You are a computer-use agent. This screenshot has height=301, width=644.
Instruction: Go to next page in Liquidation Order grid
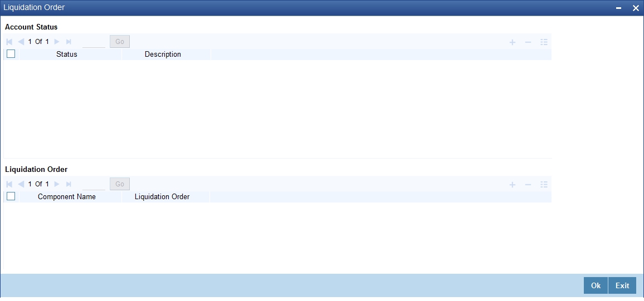57,184
